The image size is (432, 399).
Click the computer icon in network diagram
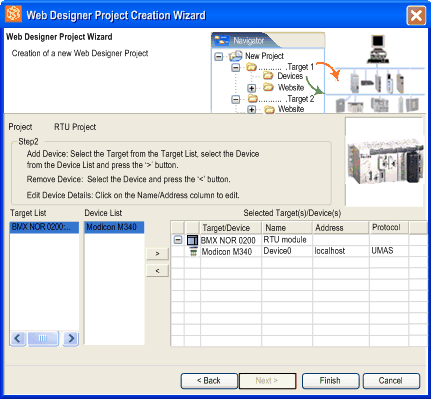[378, 49]
